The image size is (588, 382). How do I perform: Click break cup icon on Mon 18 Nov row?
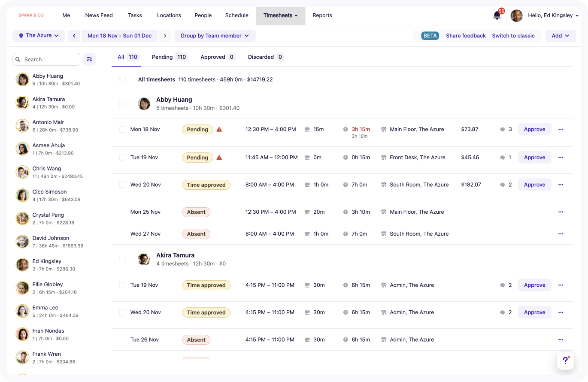click(x=307, y=129)
